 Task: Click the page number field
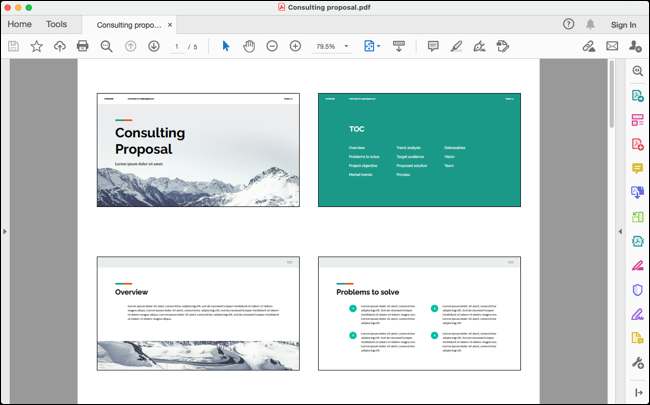pyautogui.click(x=177, y=46)
